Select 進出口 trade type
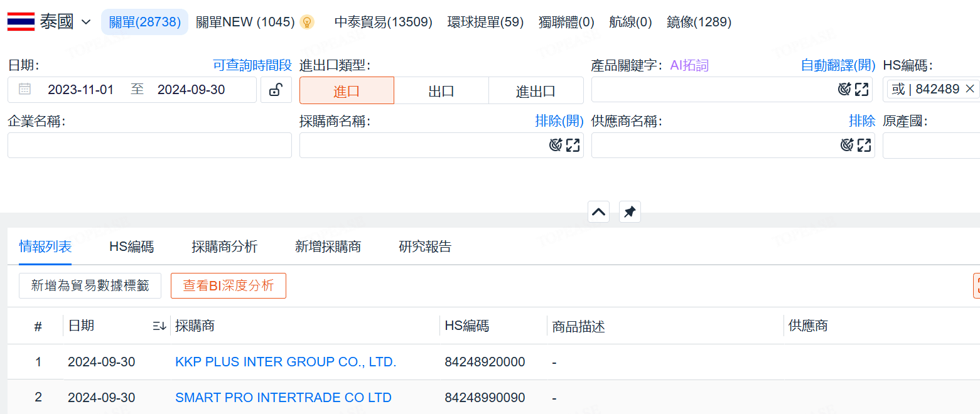 pyautogui.click(x=536, y=90)
